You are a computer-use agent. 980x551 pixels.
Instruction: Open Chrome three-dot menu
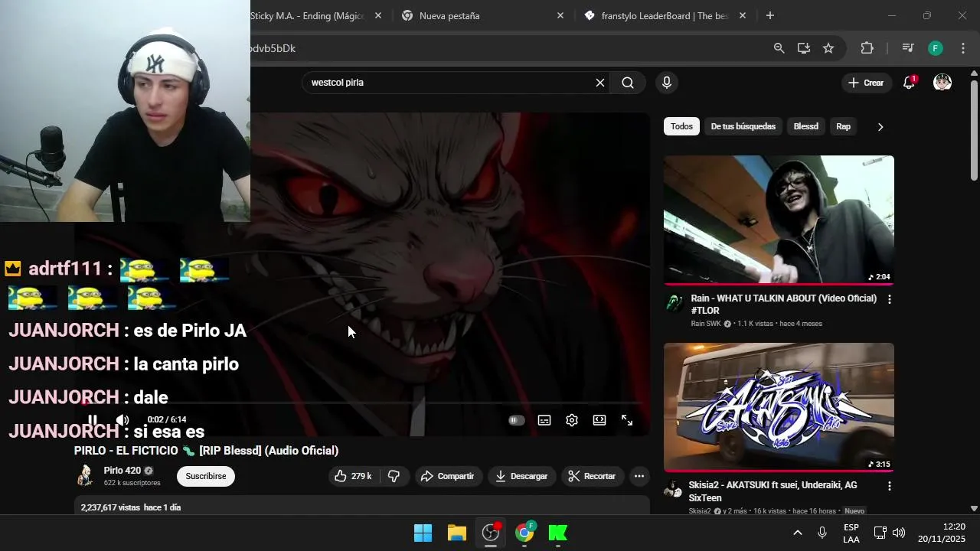(963, 48)
